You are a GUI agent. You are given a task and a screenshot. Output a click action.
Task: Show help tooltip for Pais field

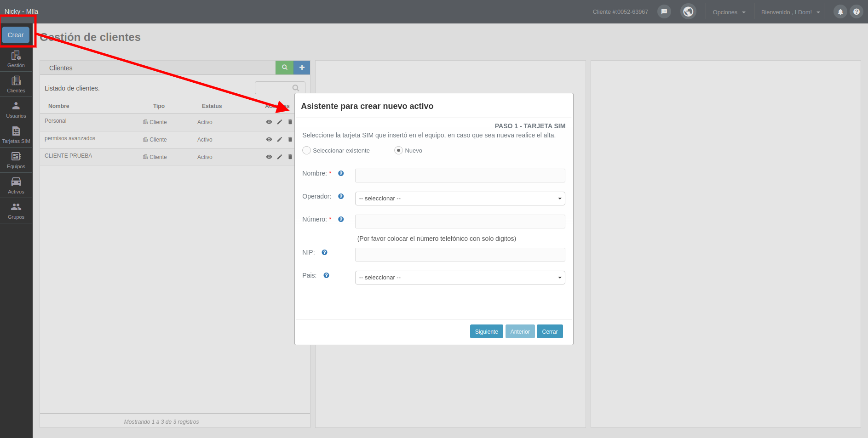pos(326,275)
